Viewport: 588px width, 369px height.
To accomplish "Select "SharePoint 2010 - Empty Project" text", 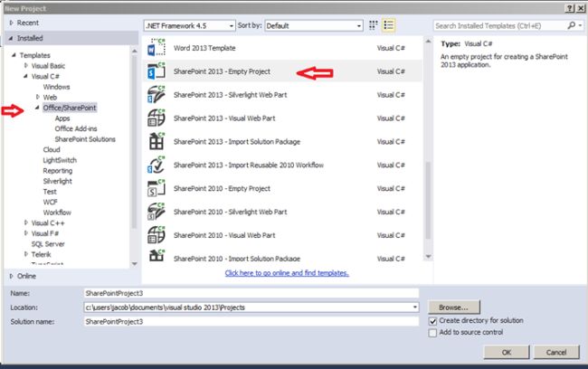I will (222, 188).
